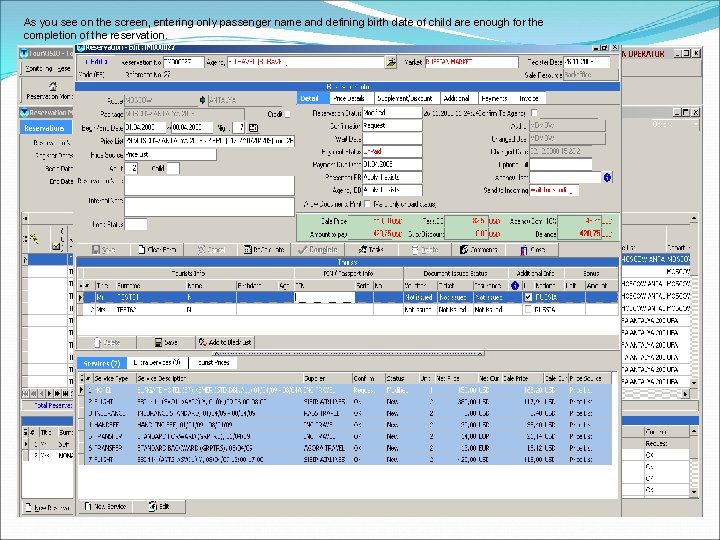The height and width of the screenshot is (540, 720).
Task: Open the Price Source dropdown
Action: 170,155
